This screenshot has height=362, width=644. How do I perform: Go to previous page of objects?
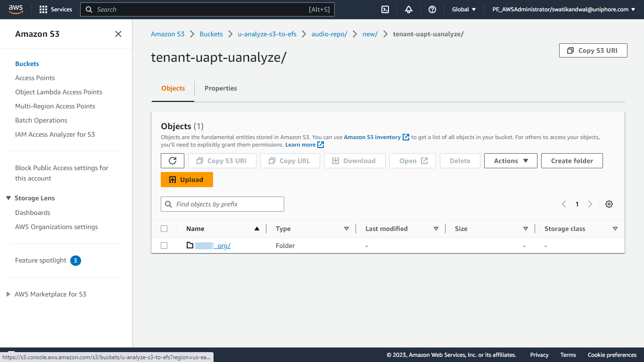[564, 204]
